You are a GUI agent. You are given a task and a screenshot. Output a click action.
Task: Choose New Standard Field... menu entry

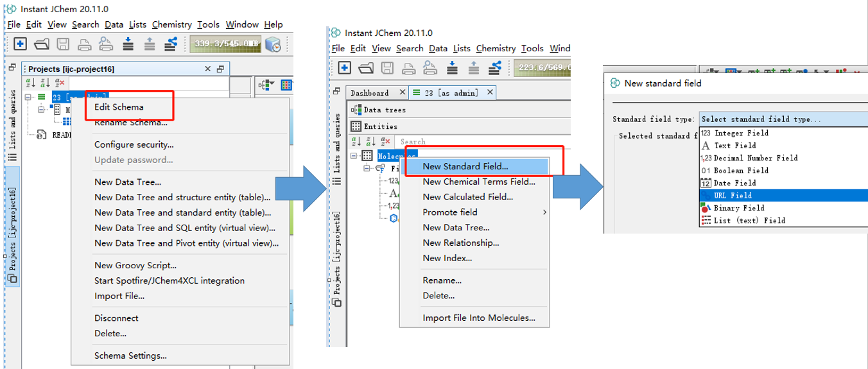tap(465, 166)
